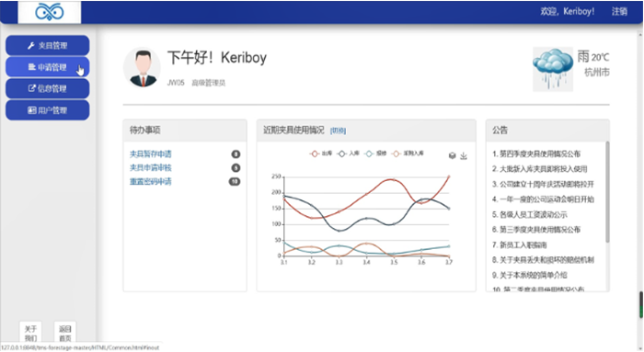Click the chart save-as-image download icon
This screenshot has height=352, width=644.
pos(464,155)
